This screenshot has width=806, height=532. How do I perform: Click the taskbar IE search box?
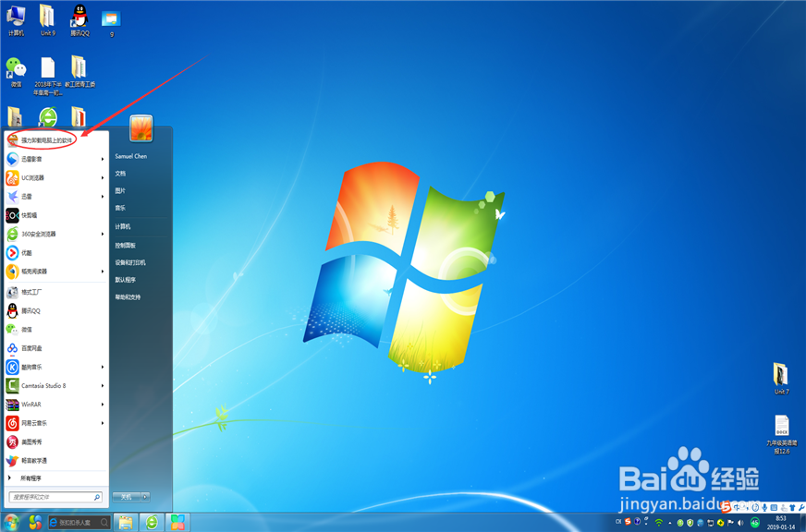pos(79,523)
